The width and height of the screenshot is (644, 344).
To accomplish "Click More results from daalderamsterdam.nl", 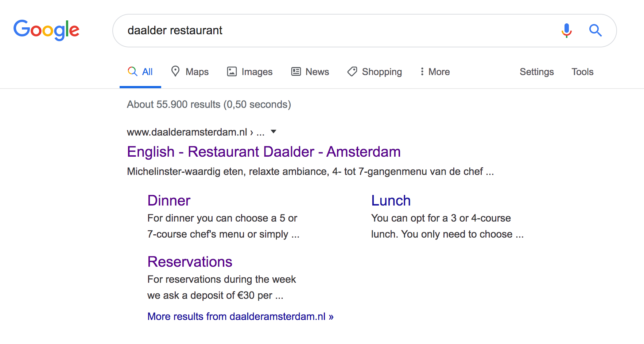I will [240, 316].
